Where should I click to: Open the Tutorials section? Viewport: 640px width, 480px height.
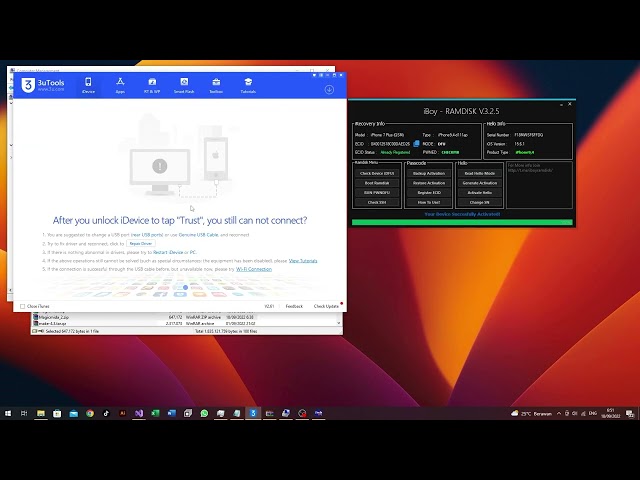click(248, 85)
